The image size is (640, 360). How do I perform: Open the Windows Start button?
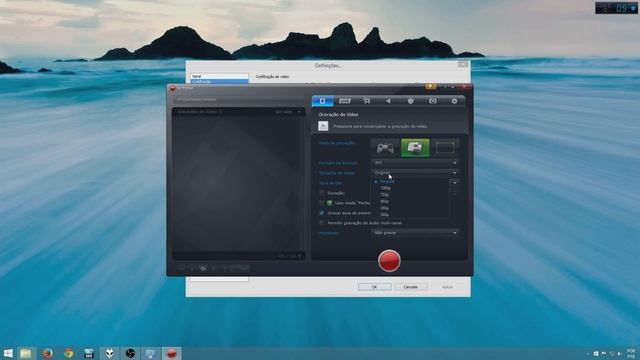point(8,353)
